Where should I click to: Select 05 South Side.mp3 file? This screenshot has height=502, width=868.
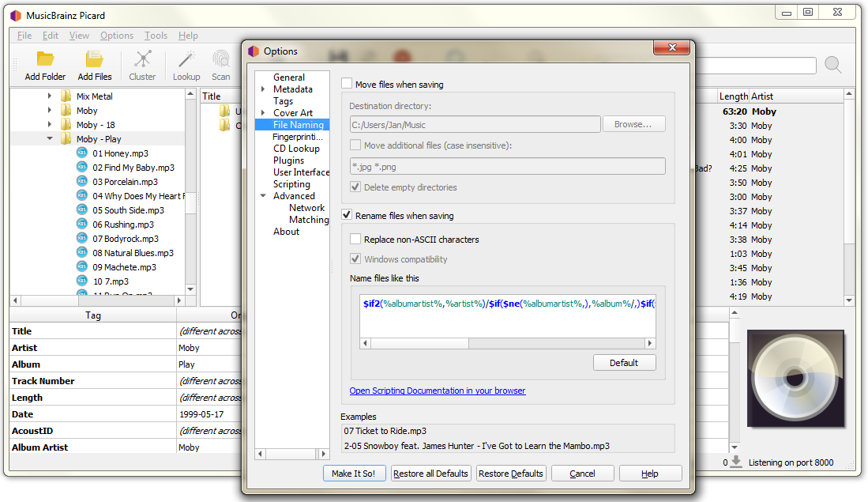click(x=129, y=210)
